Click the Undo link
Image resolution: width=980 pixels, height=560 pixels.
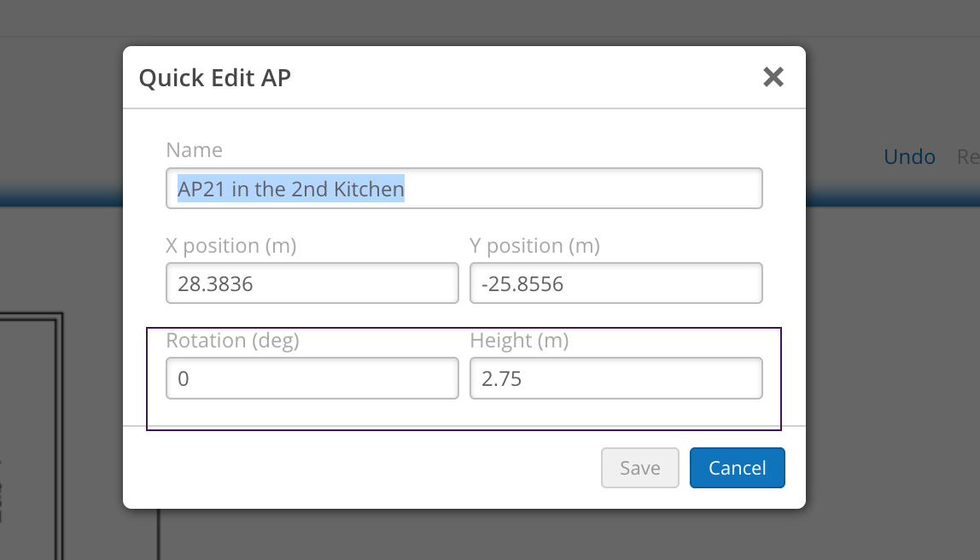point(909,157)
